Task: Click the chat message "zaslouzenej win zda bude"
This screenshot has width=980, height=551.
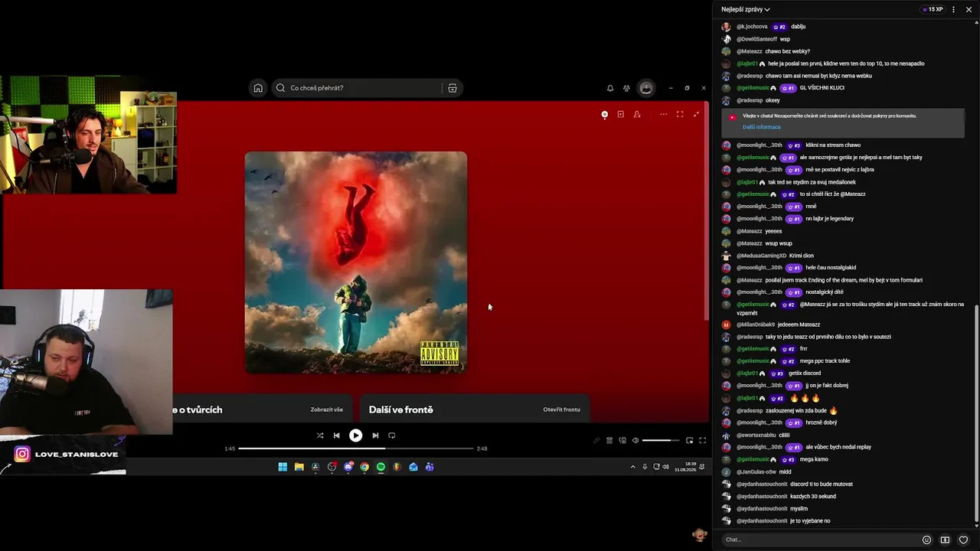Action: (796, 410)
